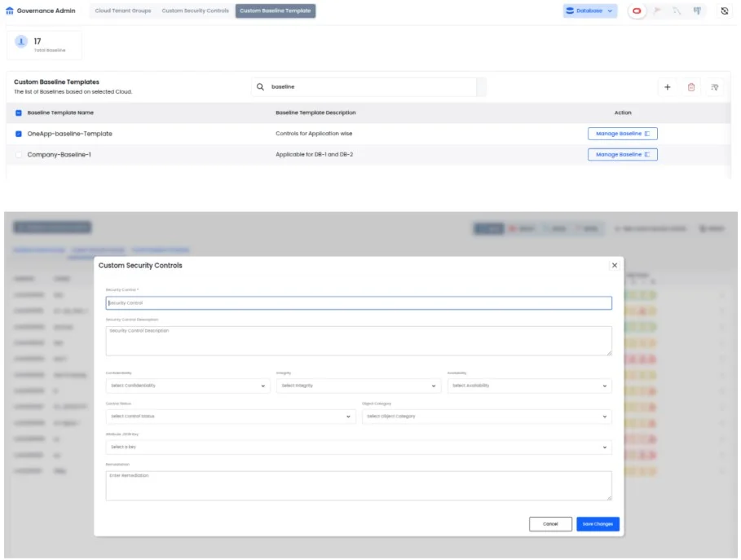Click the Enter Remediation text area
This screenshot has height=560, width=741.
tap(358, 486)
